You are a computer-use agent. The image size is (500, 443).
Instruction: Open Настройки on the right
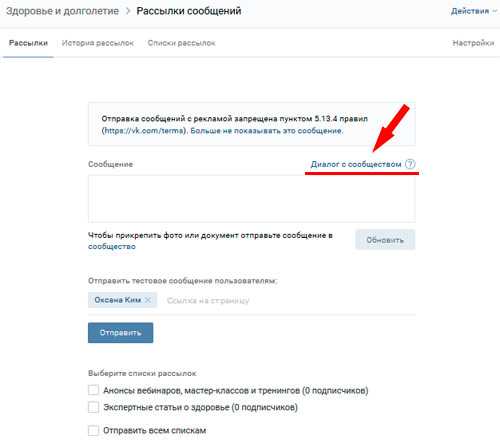pos(473,43)
